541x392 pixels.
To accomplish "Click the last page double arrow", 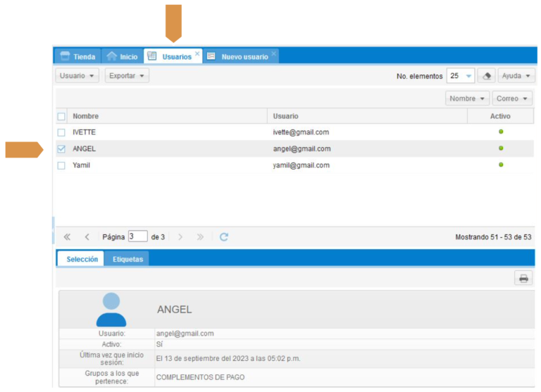I will 200,237.
